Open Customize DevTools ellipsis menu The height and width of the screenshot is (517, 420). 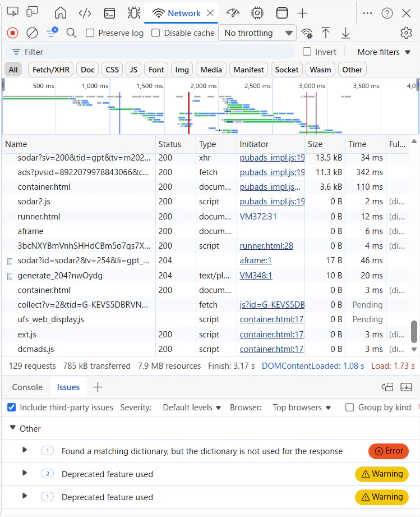(367, 13)
